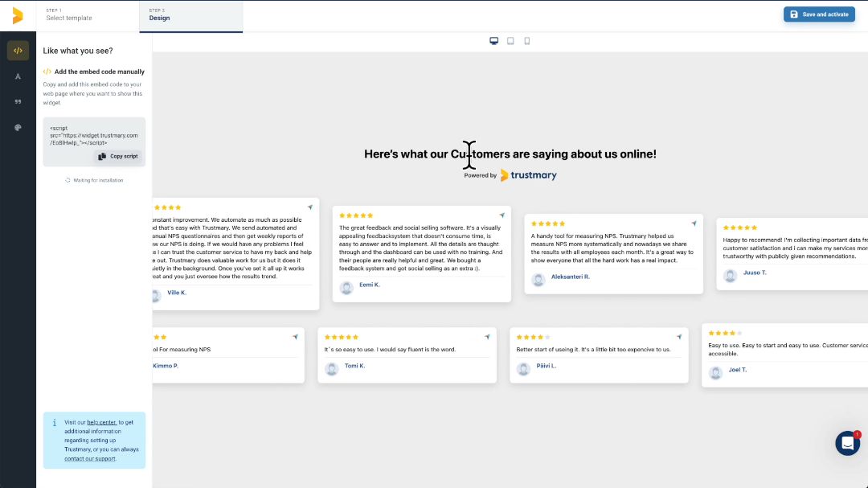Viewport: 868px width, 488px height.
Task: Switch to mobile preview icon
Action: (x=526, y=40)
